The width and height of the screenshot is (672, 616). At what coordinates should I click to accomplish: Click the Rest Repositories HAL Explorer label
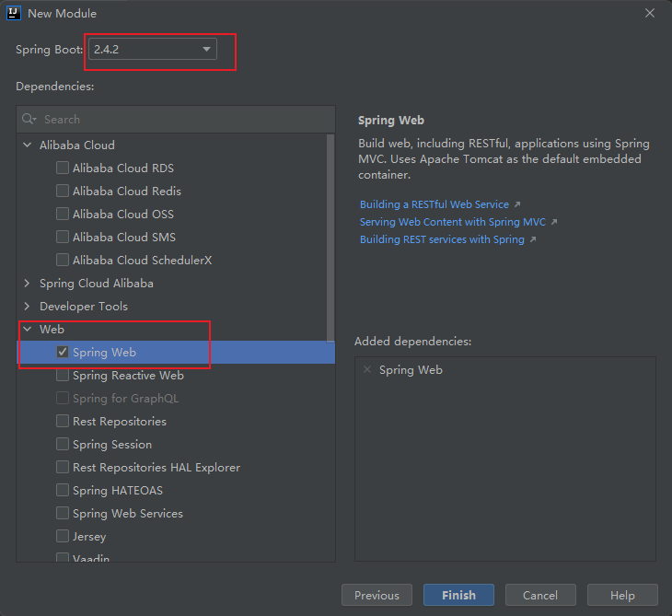pos(156,467)
